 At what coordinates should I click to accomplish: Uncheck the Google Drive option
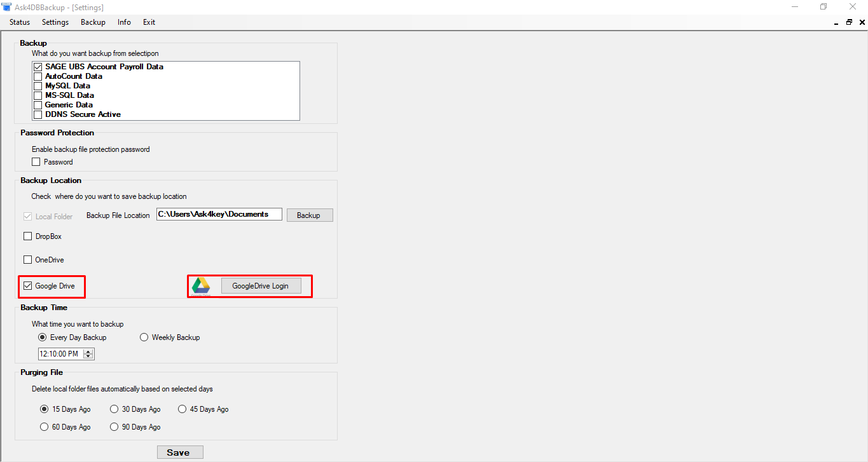(27, 286)
